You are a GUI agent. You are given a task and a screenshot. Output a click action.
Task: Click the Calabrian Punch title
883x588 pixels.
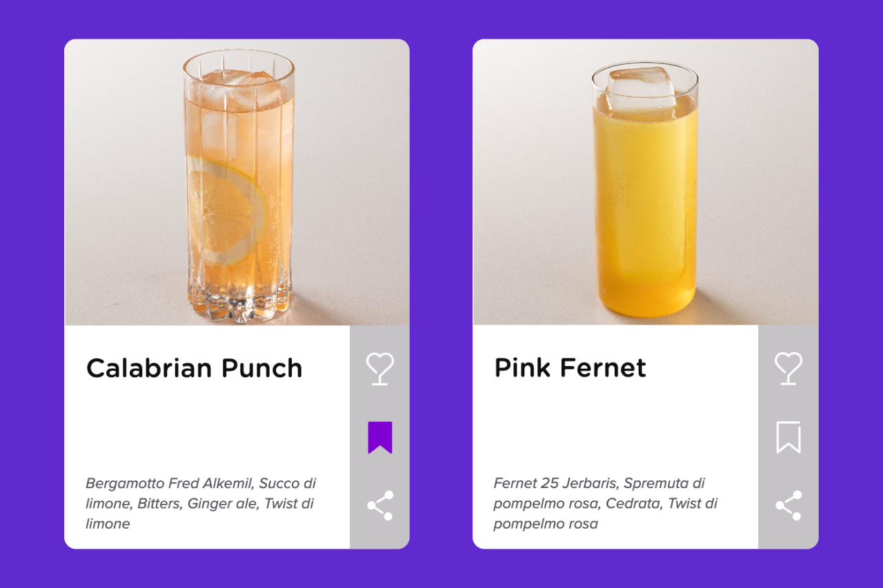point(194,368)
